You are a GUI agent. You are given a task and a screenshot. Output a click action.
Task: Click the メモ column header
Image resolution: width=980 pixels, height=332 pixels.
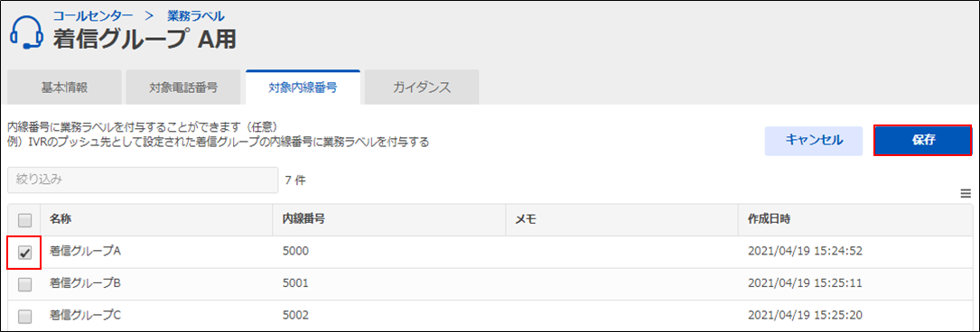click(522, 219)
